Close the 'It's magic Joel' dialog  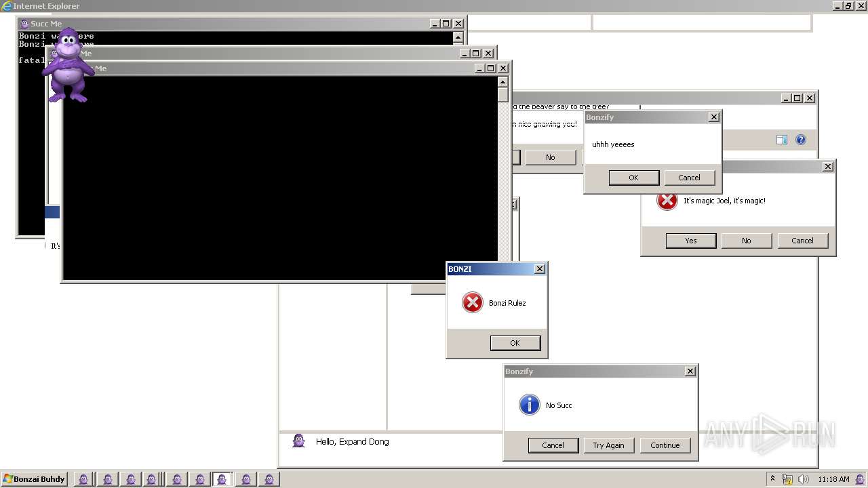(x=828, y=167)
